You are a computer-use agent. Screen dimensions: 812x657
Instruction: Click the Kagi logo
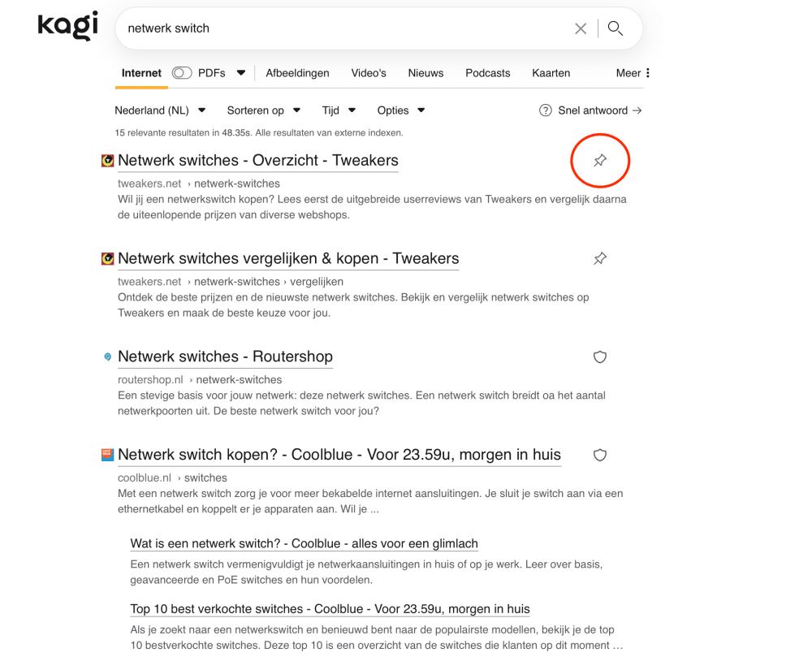click(x=68, y=26)
